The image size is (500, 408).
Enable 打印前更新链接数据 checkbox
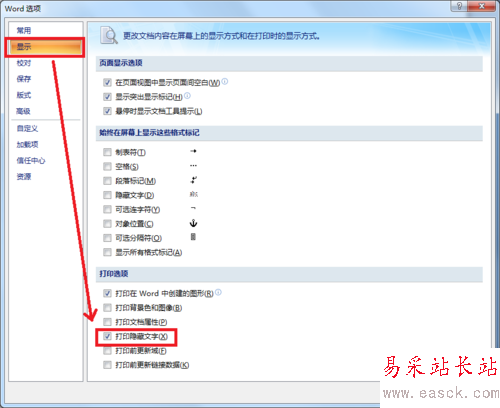click(107, 365)
